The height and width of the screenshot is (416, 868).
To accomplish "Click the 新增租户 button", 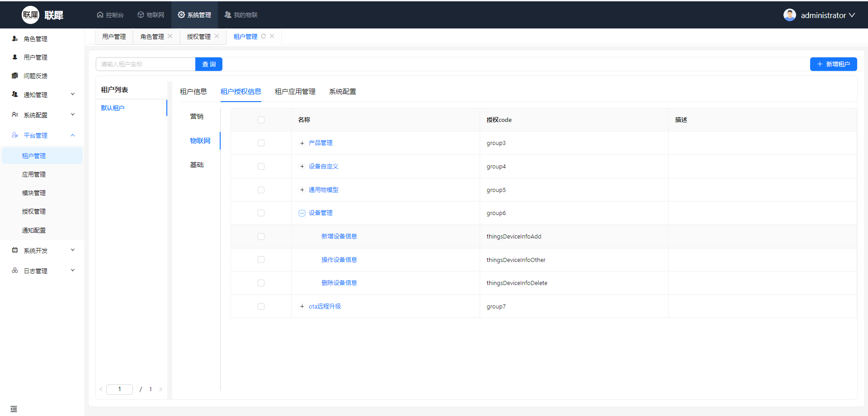I will point(833,64).
